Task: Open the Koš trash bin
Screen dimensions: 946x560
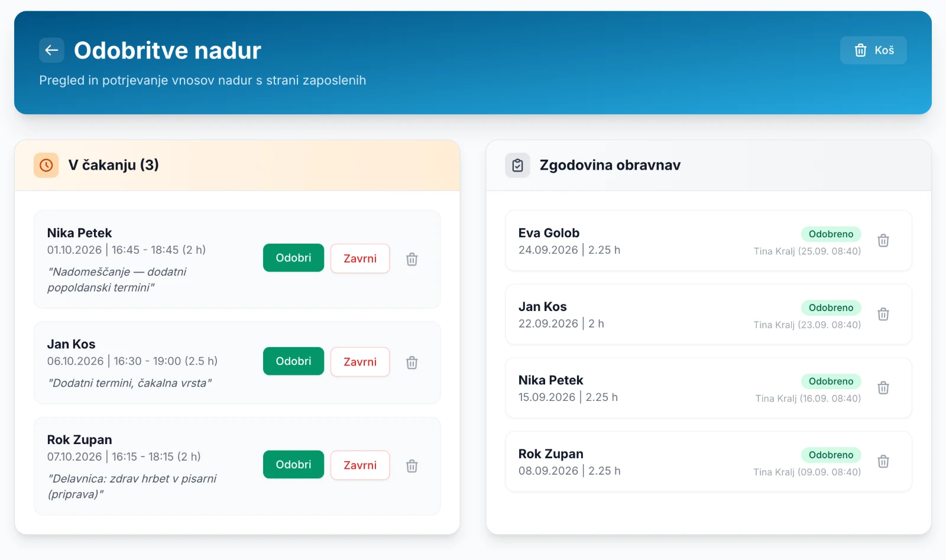Action: pyautogui.click(x=873, y=50)
